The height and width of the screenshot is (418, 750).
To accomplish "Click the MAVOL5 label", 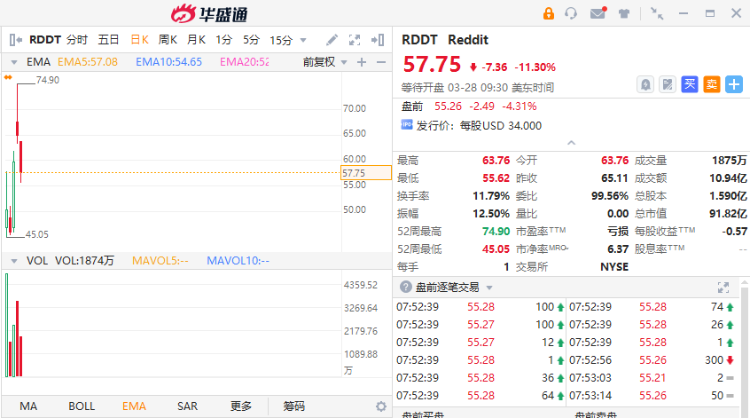I will [x=160, y=261].
